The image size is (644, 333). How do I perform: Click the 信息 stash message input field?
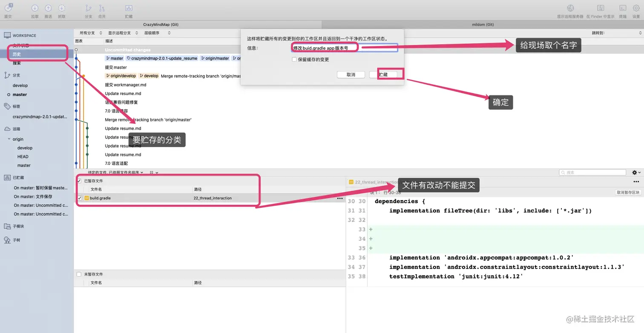coord(345,48)
